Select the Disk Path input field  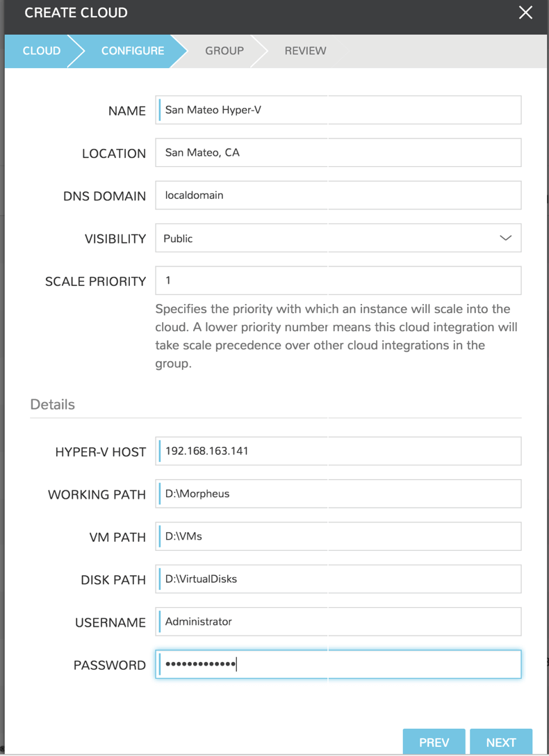[x=338, y=579]
